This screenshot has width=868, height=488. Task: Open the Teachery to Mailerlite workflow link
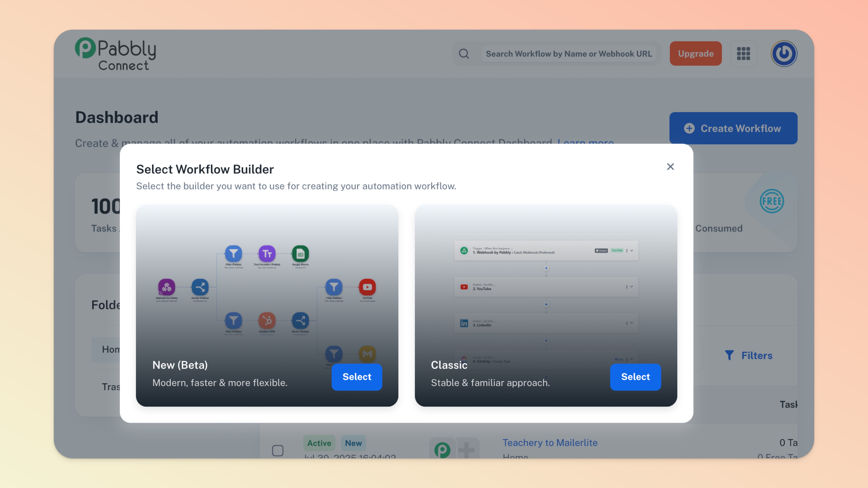[x=550, y=443]
